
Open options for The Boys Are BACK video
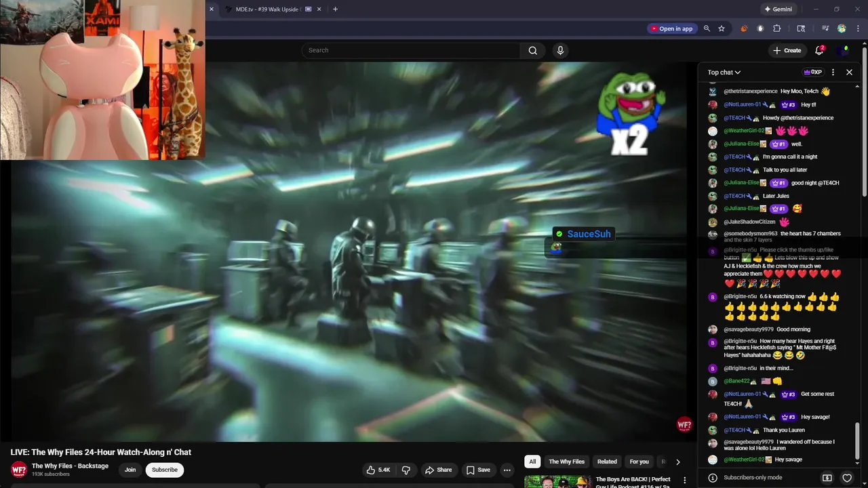[x=684, y=480]
